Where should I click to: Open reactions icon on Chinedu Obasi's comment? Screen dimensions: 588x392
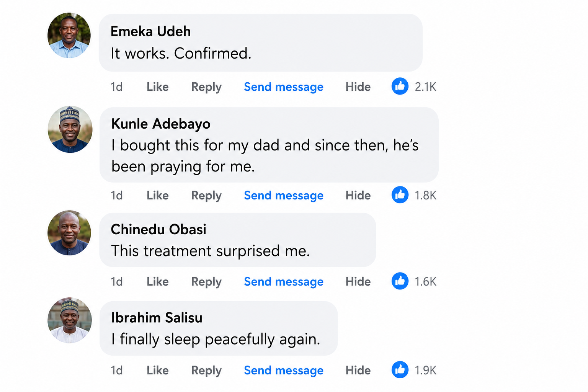click(400, 281)
